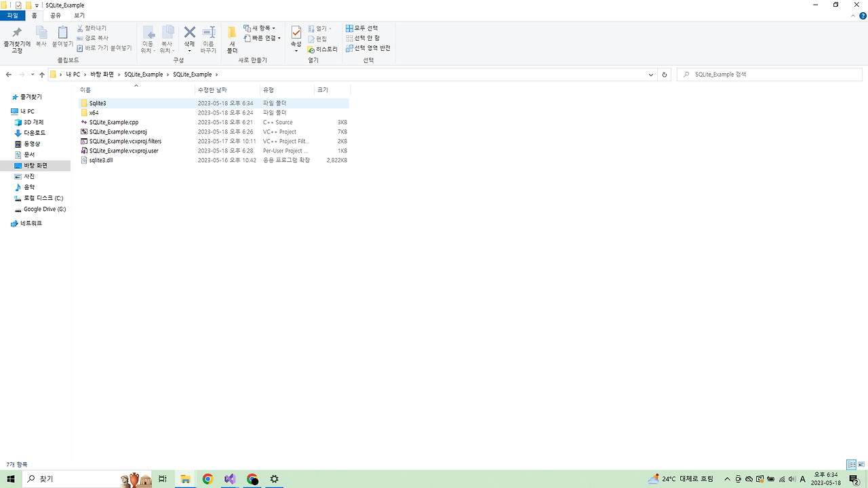Open the 새 항목 dropdown
The width and height of the screenshot is (868, 488).
[260, 28]
